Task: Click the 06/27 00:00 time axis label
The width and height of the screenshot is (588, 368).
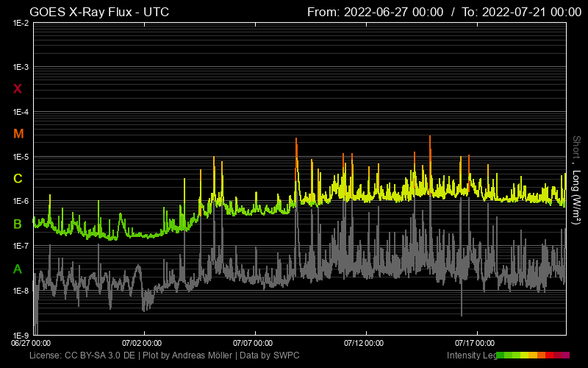Action: [31, 343]
